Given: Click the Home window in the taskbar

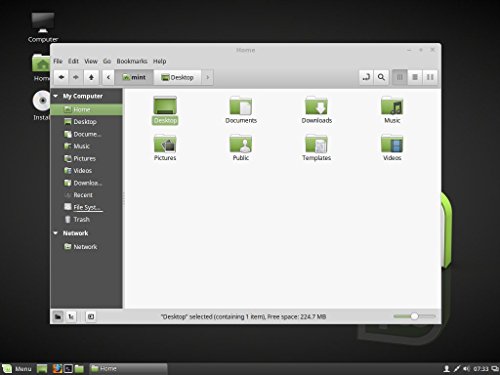Looking at the screenshot, I should [x=128, y=368].
